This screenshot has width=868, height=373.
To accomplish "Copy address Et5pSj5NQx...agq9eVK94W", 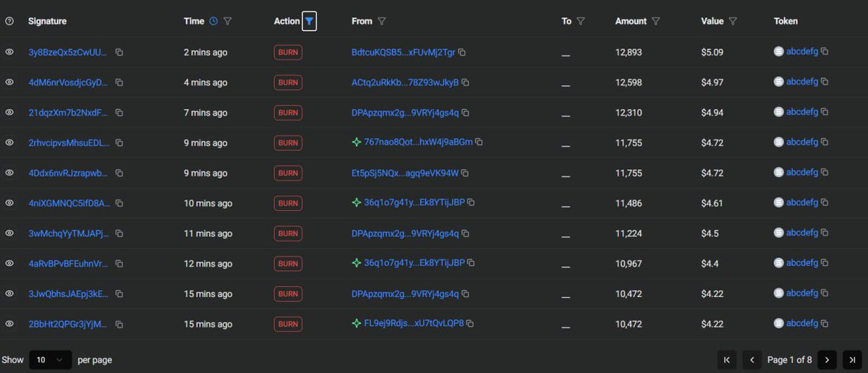I will tap(466, 173).
